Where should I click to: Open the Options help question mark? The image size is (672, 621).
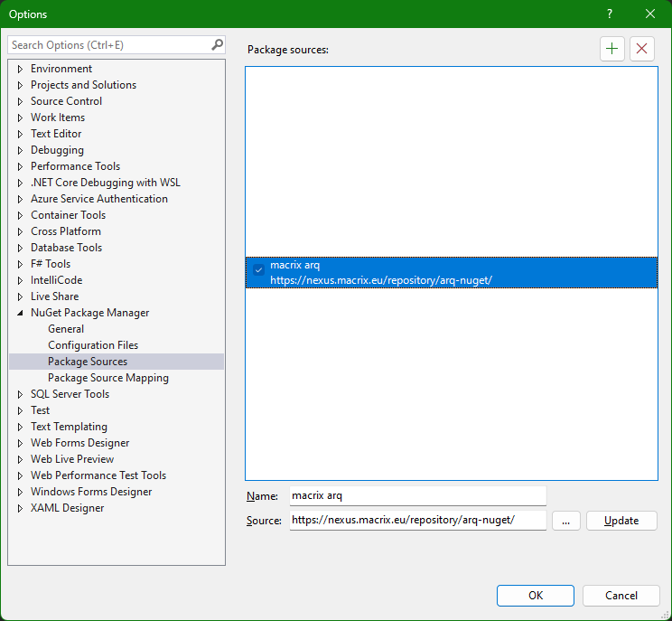pyautogui.click(x=610, y=14)
